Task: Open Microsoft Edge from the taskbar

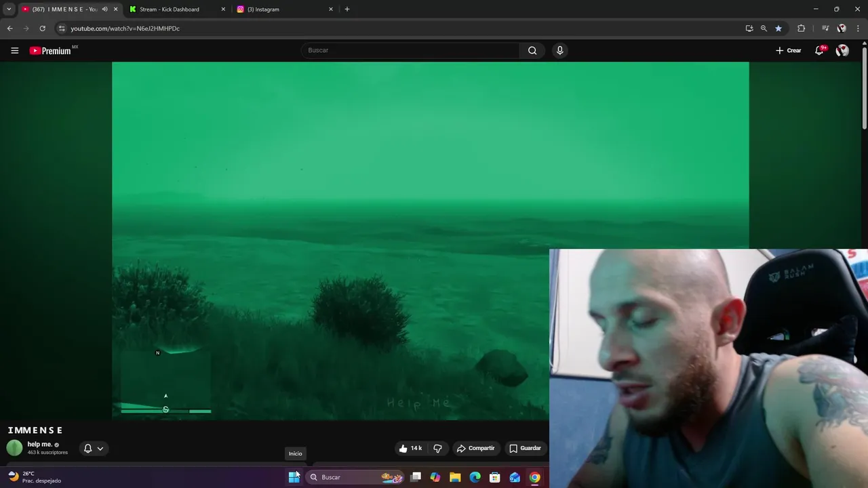Action: coord(475,477)
